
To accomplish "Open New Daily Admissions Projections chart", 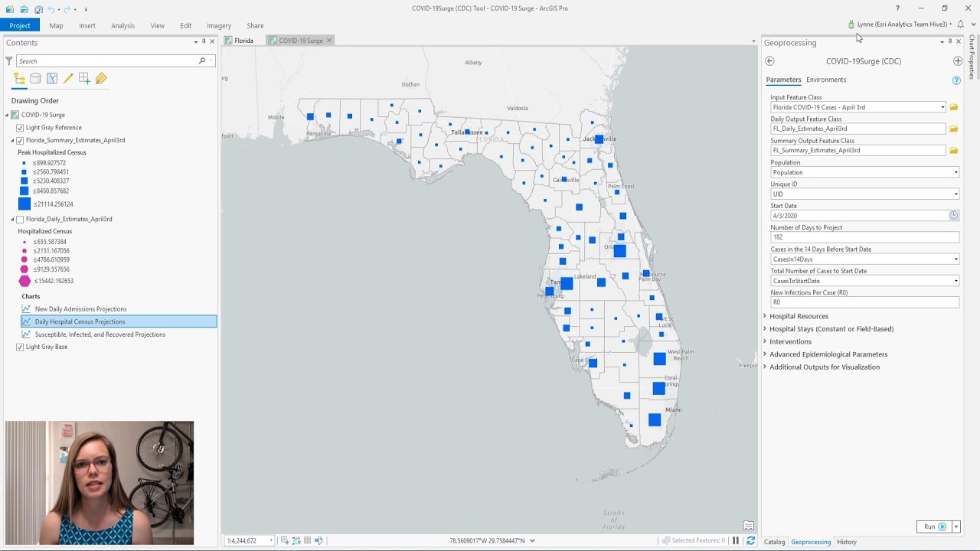I will [80, 309].
